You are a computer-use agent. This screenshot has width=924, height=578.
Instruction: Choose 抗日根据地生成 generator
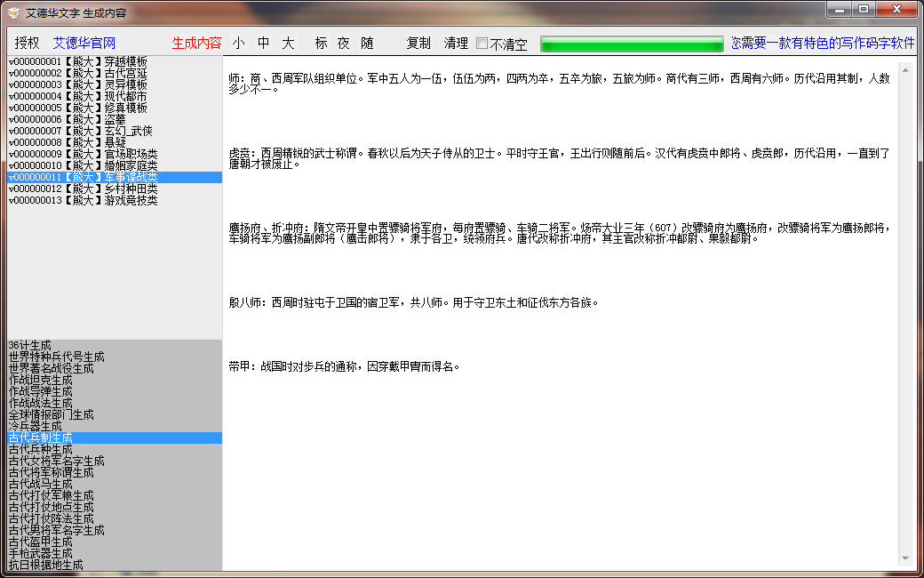click(115, 565)
